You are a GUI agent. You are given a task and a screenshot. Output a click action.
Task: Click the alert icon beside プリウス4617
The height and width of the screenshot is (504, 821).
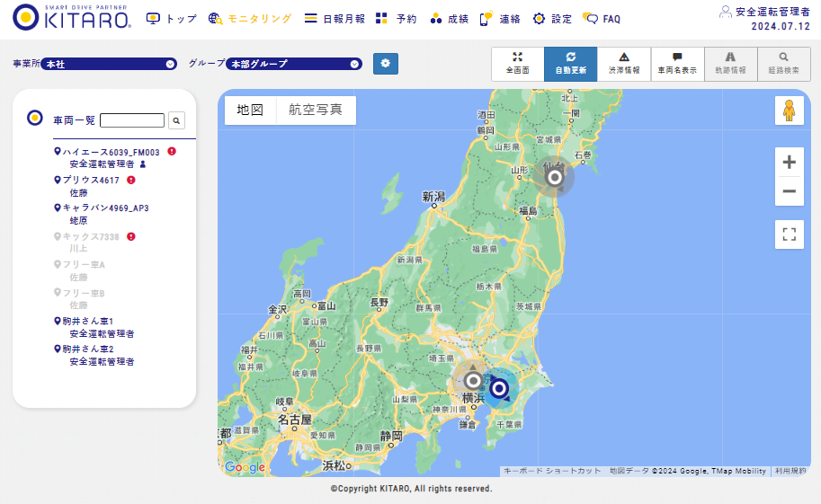coord(131,180)
